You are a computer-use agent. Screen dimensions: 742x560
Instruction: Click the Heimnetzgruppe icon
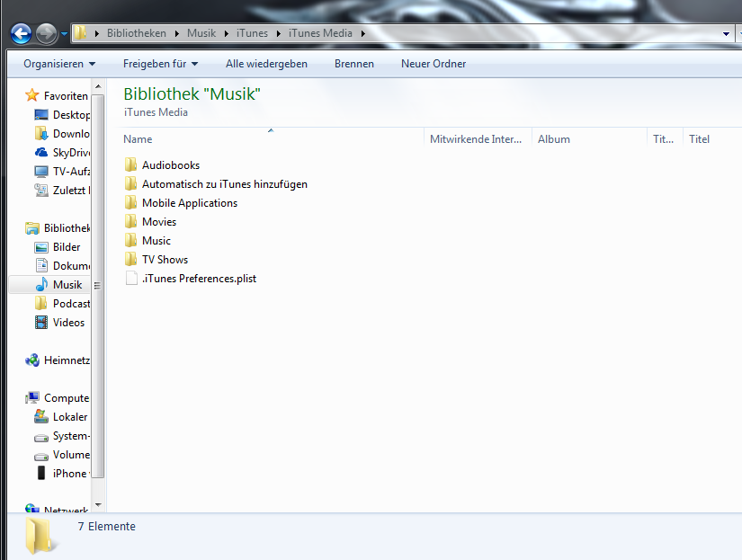tap(32, 360)
